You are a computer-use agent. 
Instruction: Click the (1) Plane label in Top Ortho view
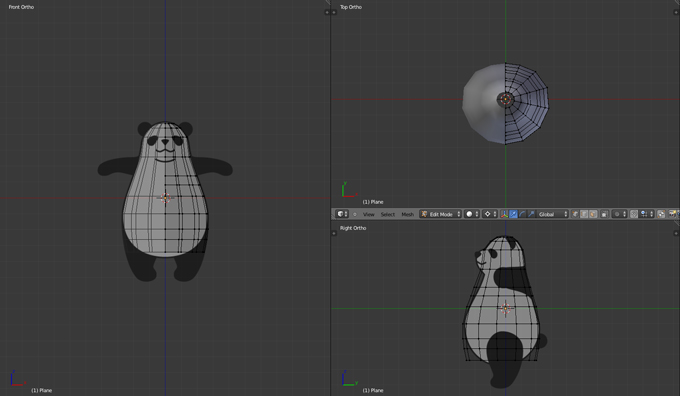click(x=373, y=202)
